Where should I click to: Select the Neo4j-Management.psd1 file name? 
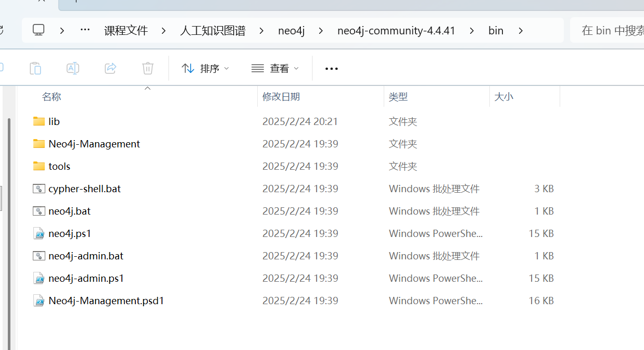point(106,301)
